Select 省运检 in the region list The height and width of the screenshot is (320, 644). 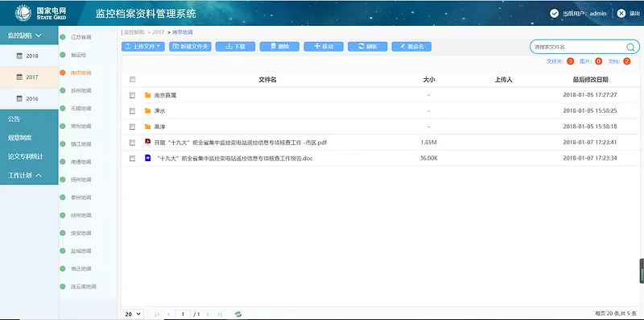point(78,55)
